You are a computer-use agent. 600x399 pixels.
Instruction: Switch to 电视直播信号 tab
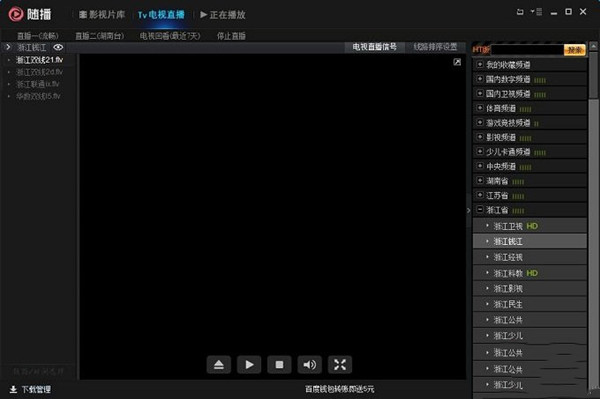pyautogui.click(x=374, y=47)
